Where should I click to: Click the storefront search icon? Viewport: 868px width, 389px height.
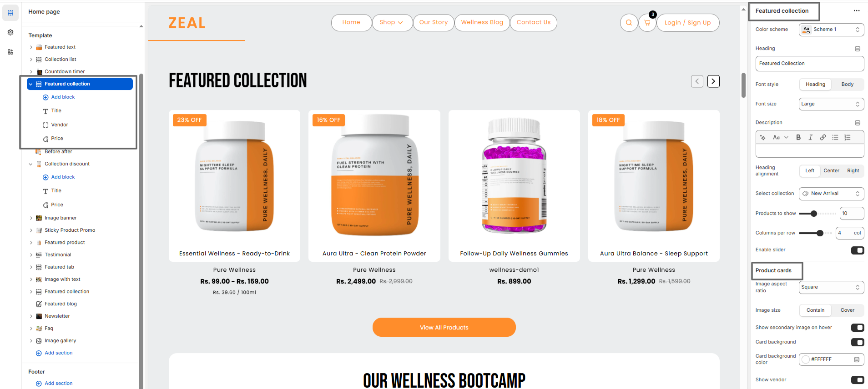click(629, 23)
